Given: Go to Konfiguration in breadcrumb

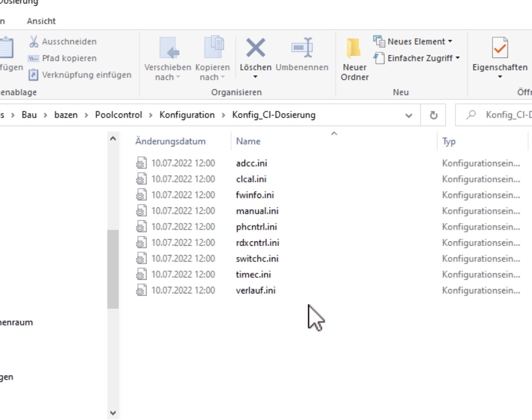Looking at the screenshot, I should [187, 115].
